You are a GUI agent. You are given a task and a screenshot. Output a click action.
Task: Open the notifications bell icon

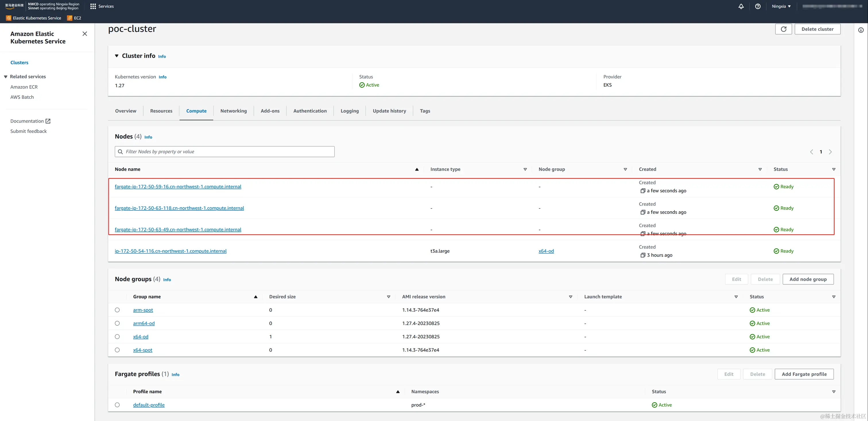click(741, 6)
